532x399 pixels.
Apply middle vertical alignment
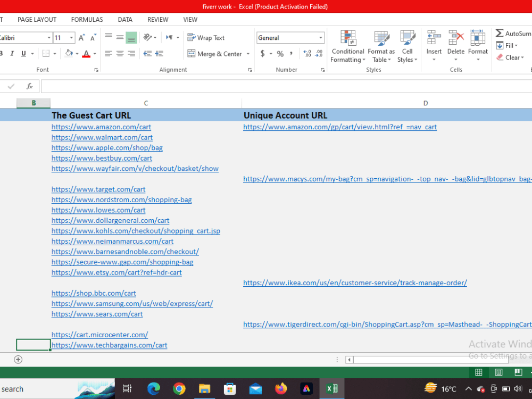pyautogui.click(x=120, y=37)
